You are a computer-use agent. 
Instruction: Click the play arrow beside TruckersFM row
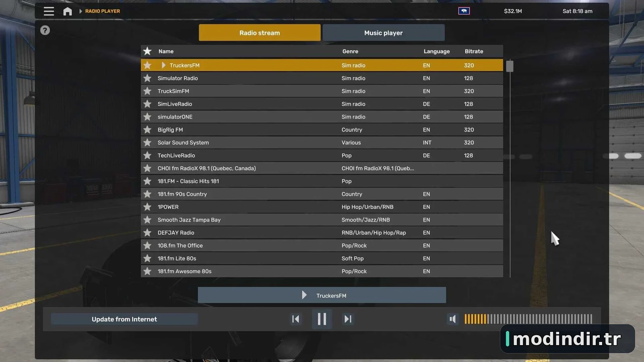tap(163, 65)
